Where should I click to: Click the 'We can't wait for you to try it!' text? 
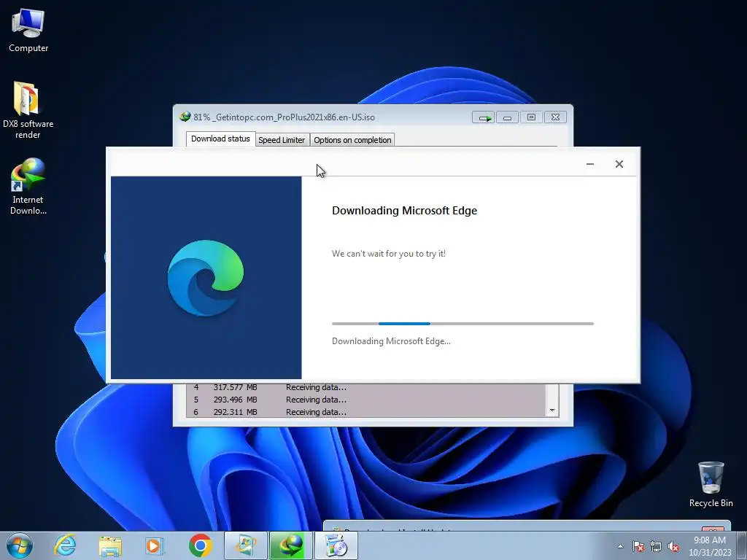(x=389, y=254)
